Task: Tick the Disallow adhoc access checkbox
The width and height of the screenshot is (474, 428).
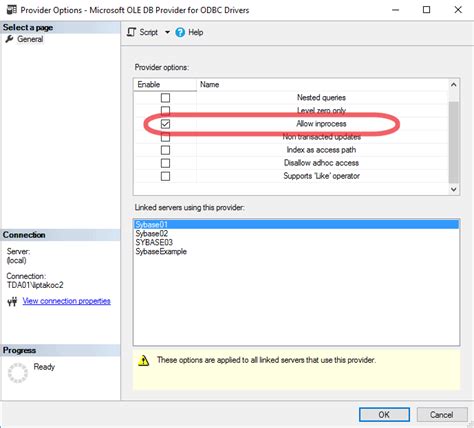Action: tap(165, 163)
